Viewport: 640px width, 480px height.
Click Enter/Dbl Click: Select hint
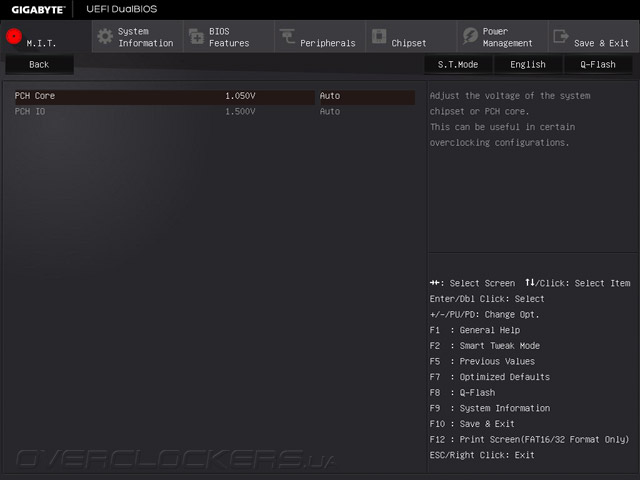(x=487, y=299)
